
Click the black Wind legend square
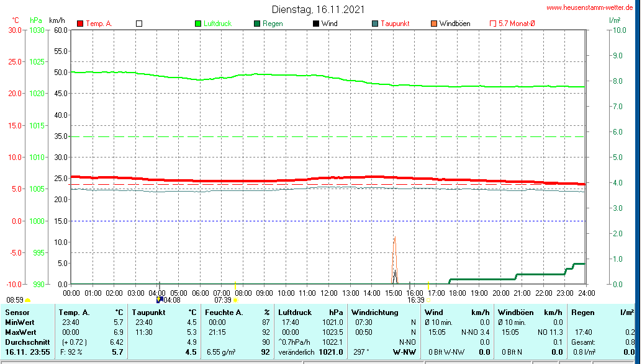[x=316, y=24]
